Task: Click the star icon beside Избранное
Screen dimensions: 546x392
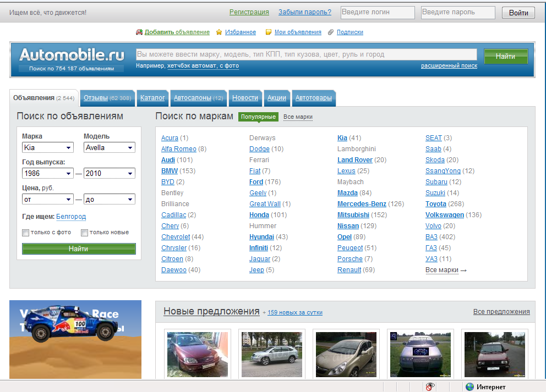Action: pos(219,32)
